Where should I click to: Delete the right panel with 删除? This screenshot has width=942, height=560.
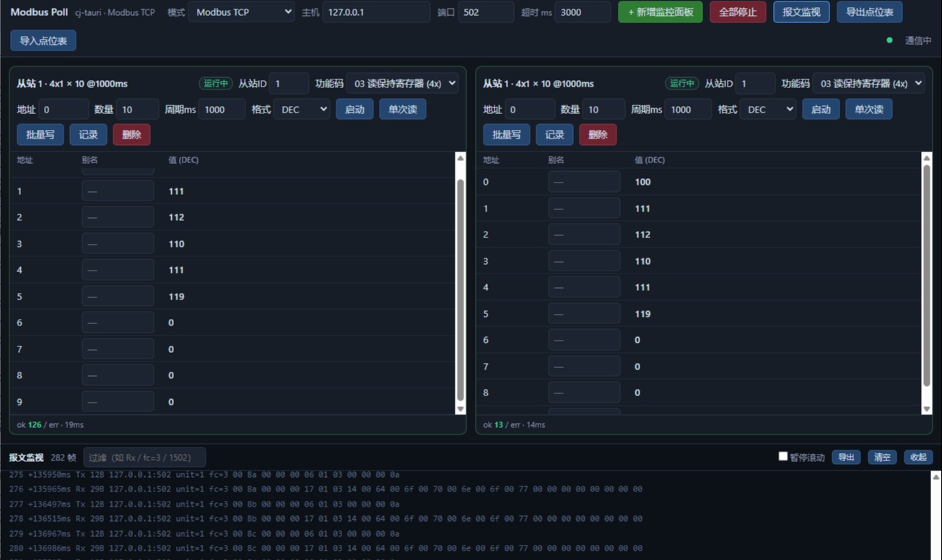[x=598, y=135]
